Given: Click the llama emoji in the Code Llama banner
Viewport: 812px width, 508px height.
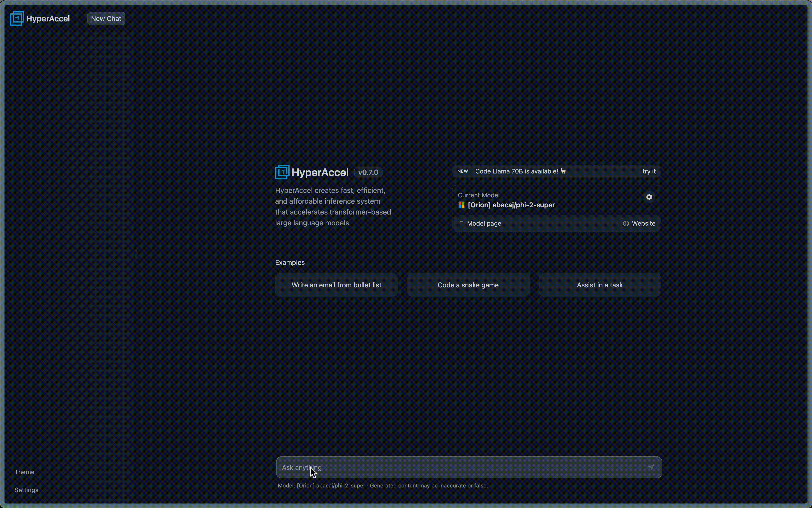Looking at the screenshot, I should [563, 171].
